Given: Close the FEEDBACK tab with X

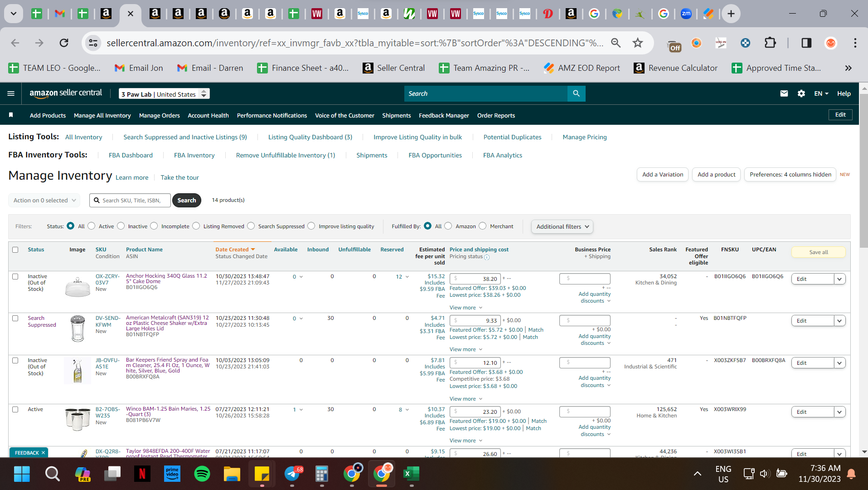Looking at the screenshot, I should (x=43, y=453).
